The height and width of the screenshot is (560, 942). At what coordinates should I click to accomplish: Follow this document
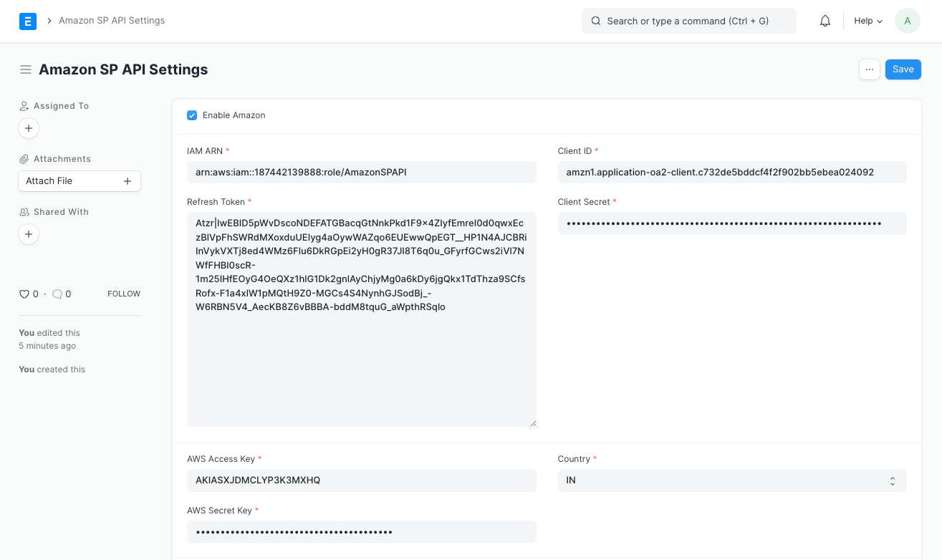tap(123, 294)
